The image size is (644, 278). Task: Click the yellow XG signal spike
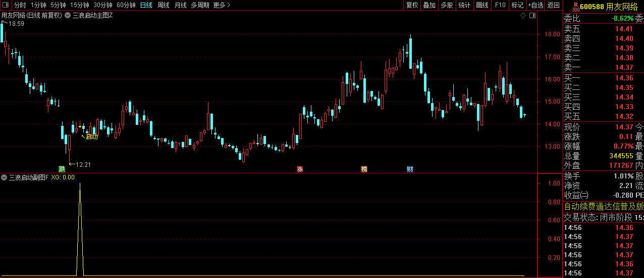[x=80, y=230]
